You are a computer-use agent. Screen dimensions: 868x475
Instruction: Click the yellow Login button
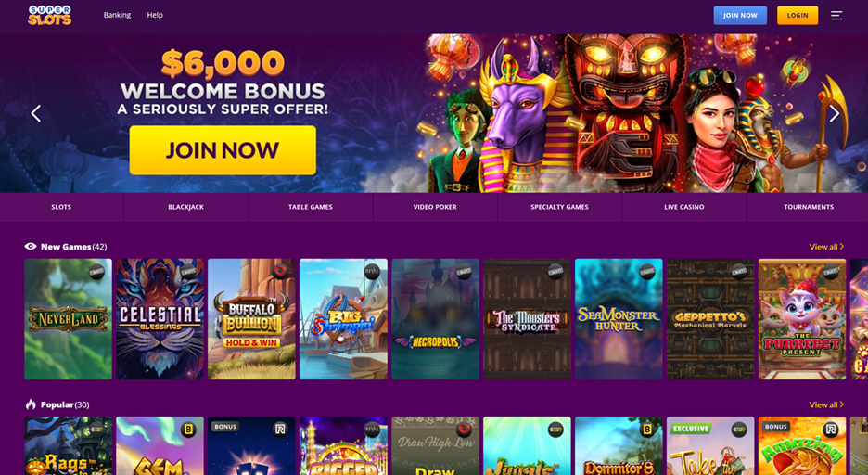click(798, 16)
